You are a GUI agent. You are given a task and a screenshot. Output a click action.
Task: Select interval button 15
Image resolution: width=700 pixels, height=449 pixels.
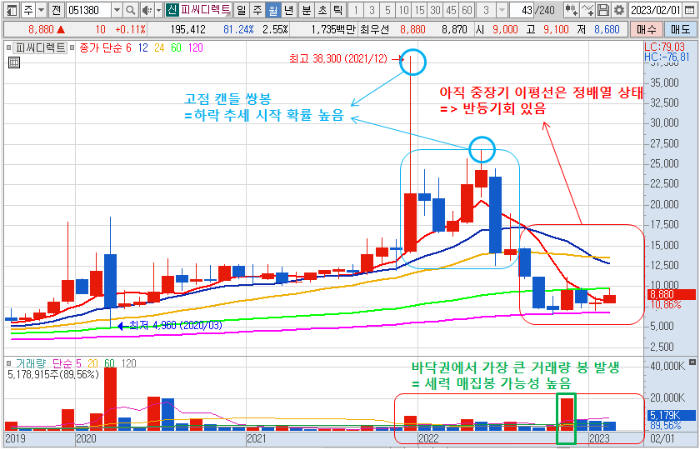[420, 10]
